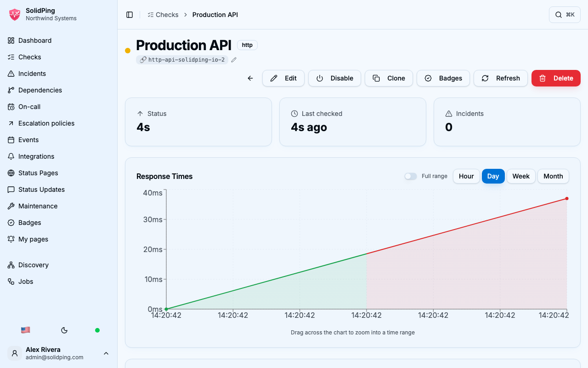Select the Hour time range
Viewport: 588px width, 368px height.
(x=466, y=176)
